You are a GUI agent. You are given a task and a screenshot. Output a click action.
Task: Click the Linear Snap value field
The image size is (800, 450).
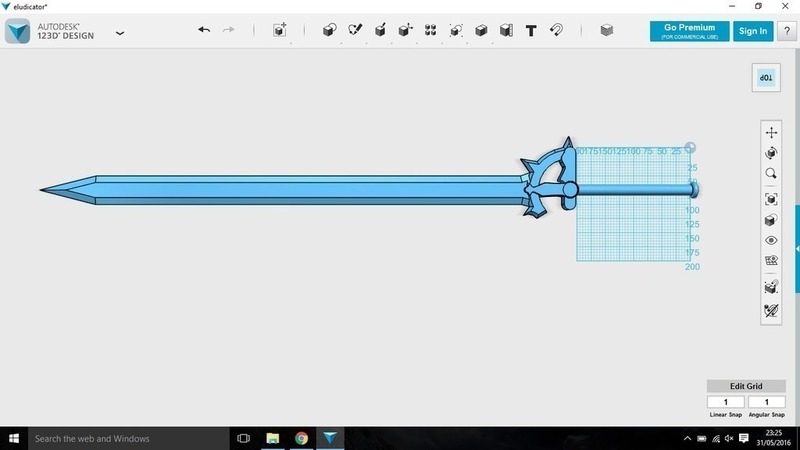[726, 402]
